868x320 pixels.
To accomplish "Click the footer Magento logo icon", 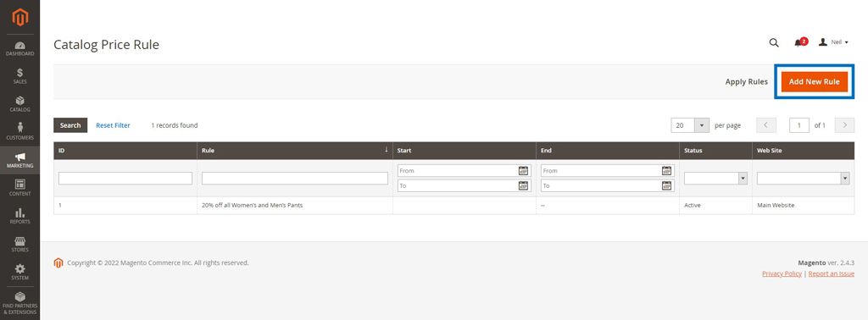I will point(58,263).
